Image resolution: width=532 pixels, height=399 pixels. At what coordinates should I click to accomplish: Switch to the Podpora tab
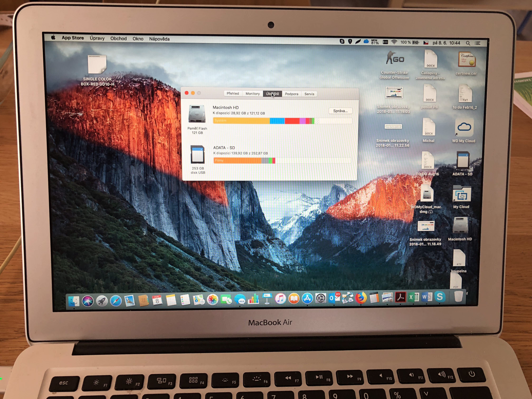291,94
